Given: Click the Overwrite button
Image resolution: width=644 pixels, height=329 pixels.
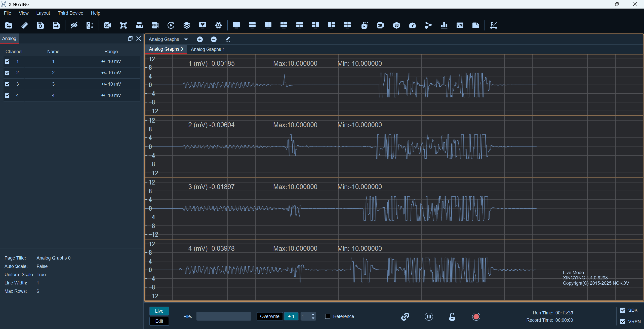Looking at the screenshot, I should (x=270, y=316).
